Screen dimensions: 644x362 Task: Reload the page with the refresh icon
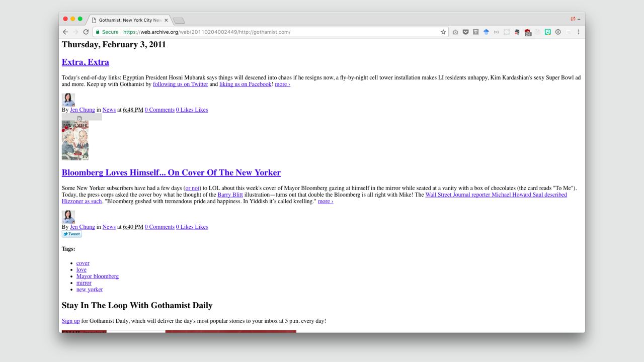(x=86, y=32)
